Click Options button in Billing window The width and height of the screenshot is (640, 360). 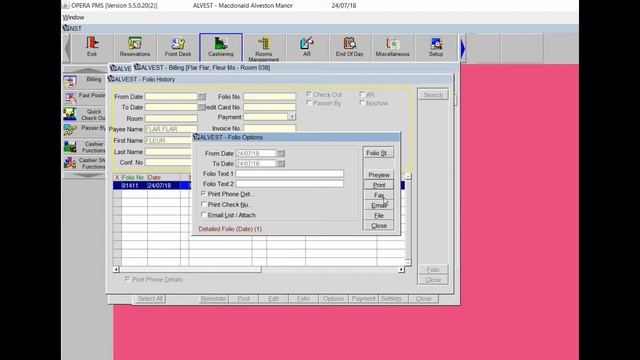click(x=333, y=299)
